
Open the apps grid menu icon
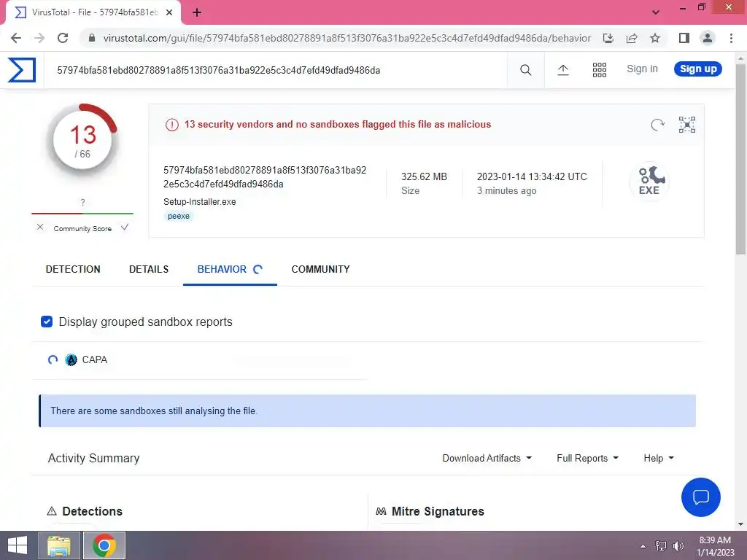[x=600, y=70]
